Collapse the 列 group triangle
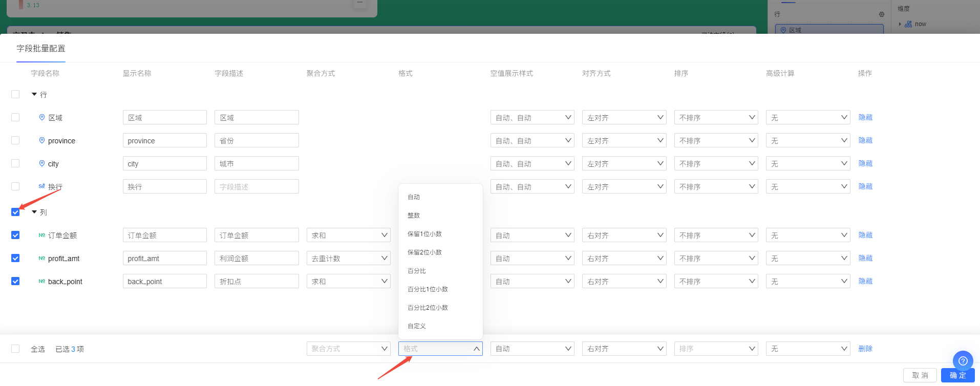This screenshot has width=980, height=386. pos(34,212)
